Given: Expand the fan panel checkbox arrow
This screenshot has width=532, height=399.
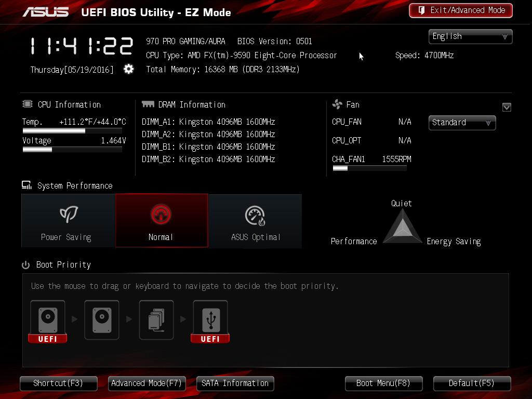Looking at the screenshot, I should point(507,107).
